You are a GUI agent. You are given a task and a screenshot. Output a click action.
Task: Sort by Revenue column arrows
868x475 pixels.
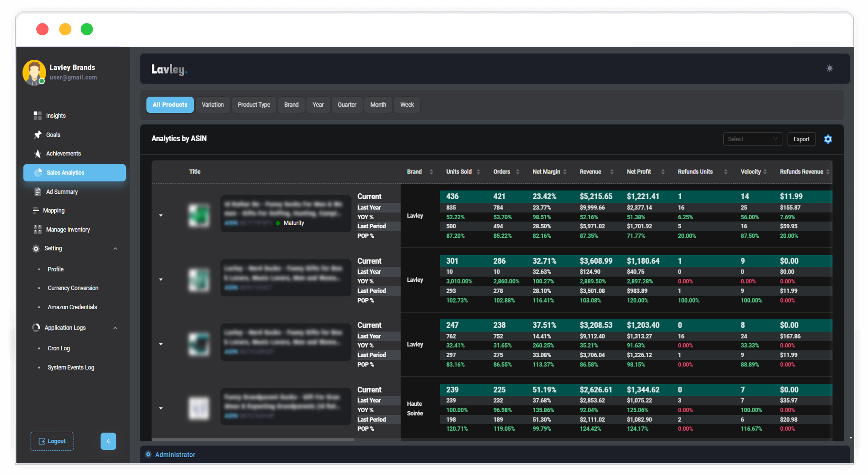click(x=611, y=172)
